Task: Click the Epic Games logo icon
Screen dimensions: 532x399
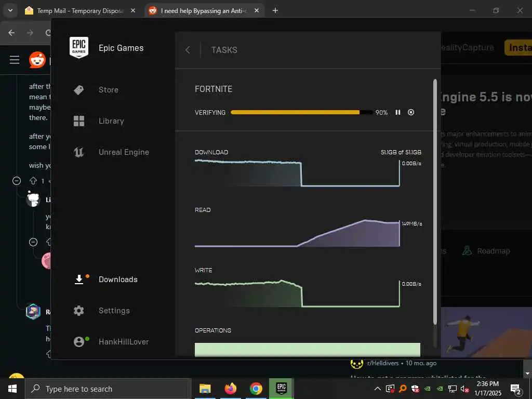Action: coord(79,47)
